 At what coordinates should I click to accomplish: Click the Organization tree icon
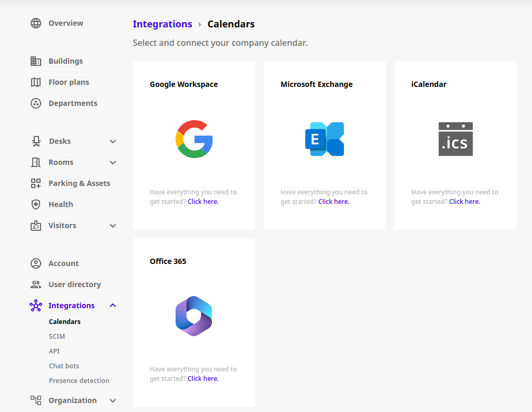pyautogui.click(x=36, y=400)
